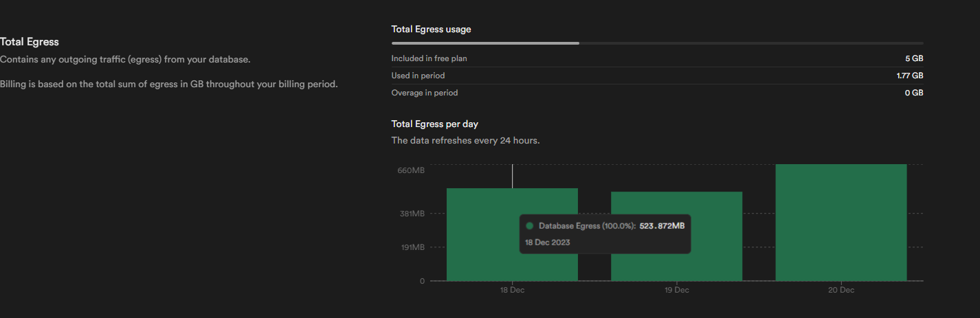Click the Total Egress section heading
Screen dimensions: 980x318
pos(30,42)
